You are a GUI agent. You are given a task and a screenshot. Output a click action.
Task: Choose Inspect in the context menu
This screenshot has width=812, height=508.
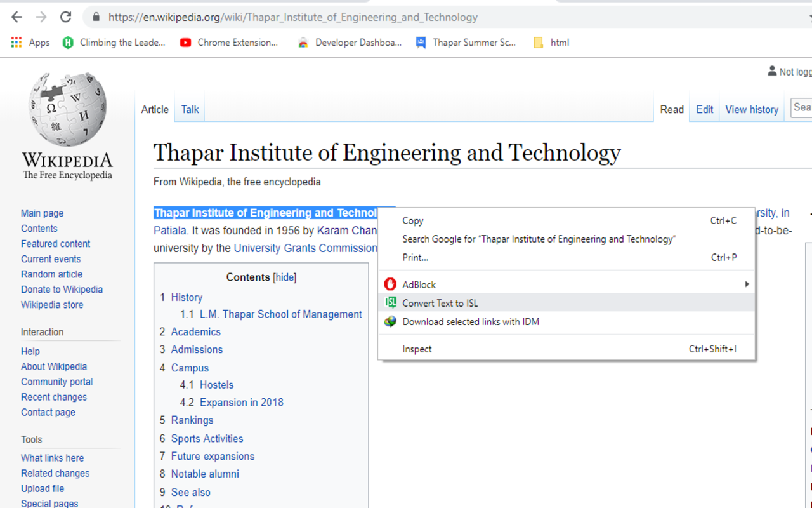[417, 349]
